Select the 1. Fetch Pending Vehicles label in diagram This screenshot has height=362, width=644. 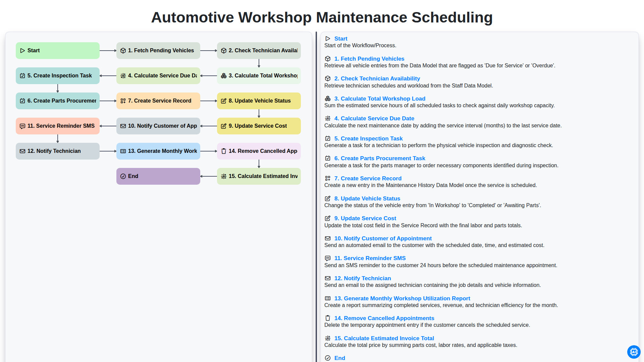click(x=161, y=51)
